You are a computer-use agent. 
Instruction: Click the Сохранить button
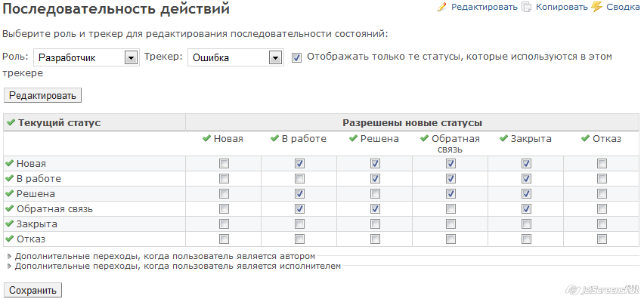[x=33, y=291]
